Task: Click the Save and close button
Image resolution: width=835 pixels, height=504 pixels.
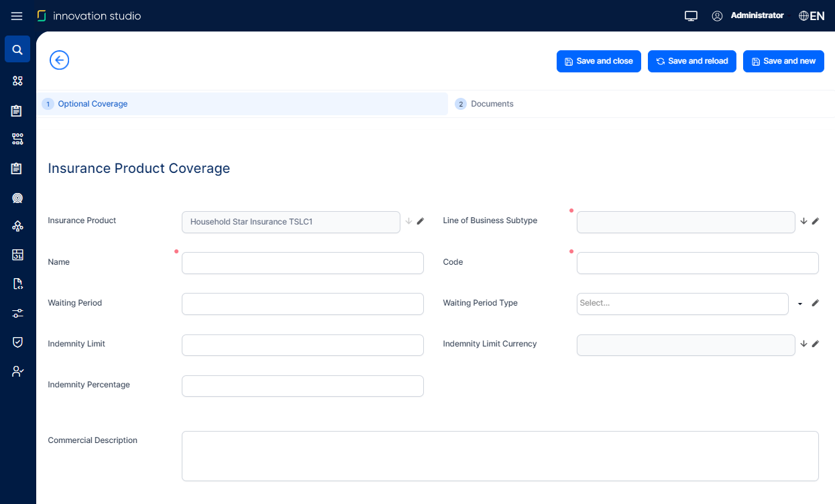Action: pos(598,61)
